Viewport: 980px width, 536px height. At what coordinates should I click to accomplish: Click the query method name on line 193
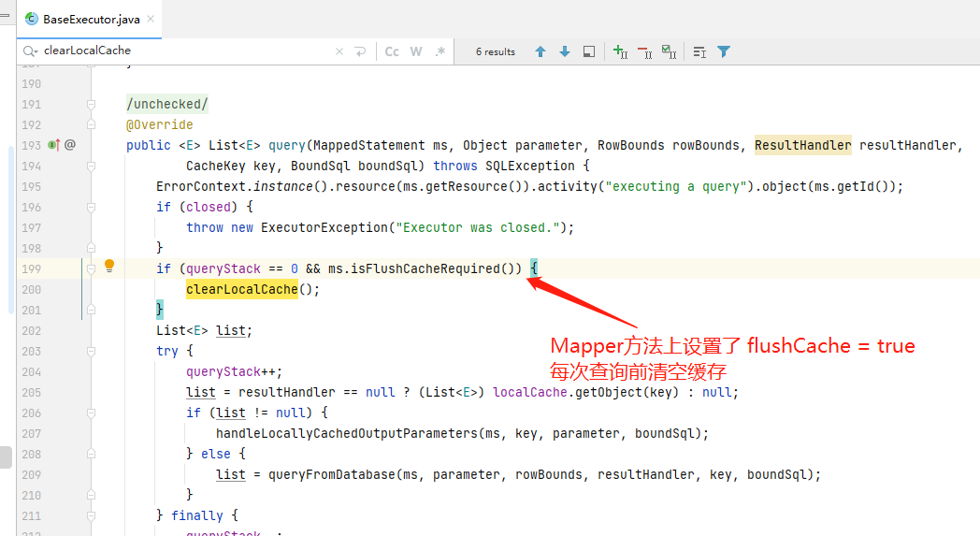pyautogui.click(x=286, y=145)
